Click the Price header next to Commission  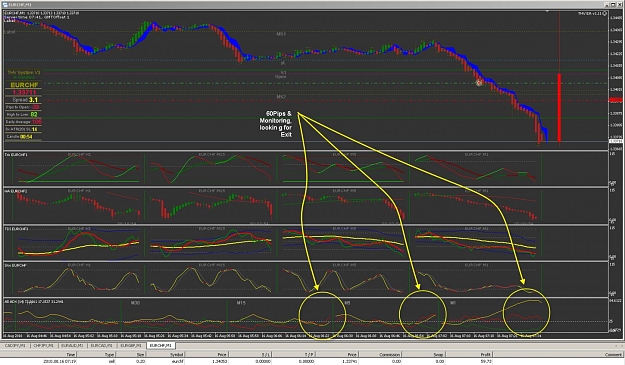point(352,354)
